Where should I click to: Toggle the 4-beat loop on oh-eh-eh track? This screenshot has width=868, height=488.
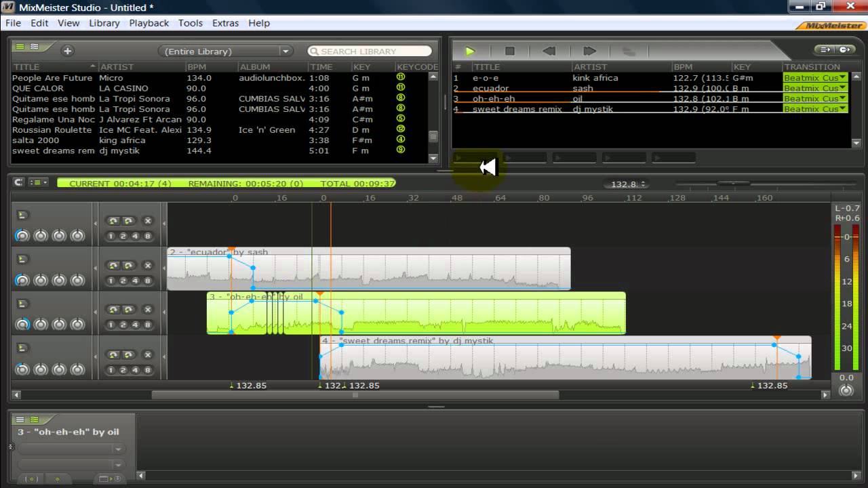tap(135, 325)
